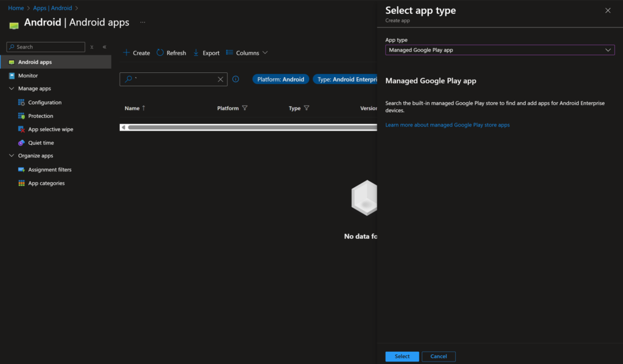Click the Columns list icon
The image size is (623, 364).
tap(229, 52)
